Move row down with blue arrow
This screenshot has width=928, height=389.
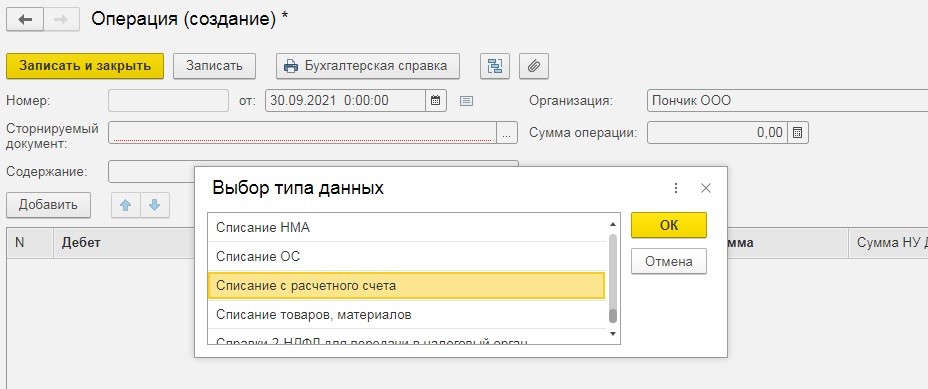pyautogui.click(x=154, y=205)
